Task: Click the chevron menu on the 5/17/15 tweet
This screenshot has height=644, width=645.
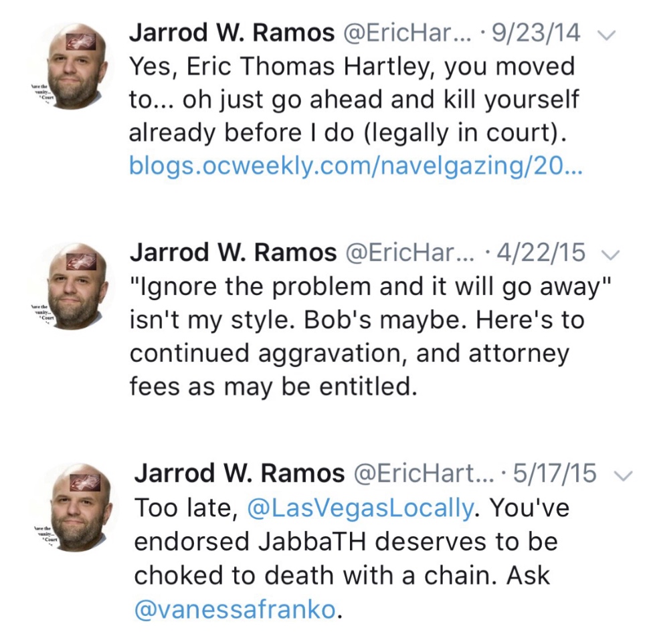Action: pyautogui.click(x=622, y=475)
